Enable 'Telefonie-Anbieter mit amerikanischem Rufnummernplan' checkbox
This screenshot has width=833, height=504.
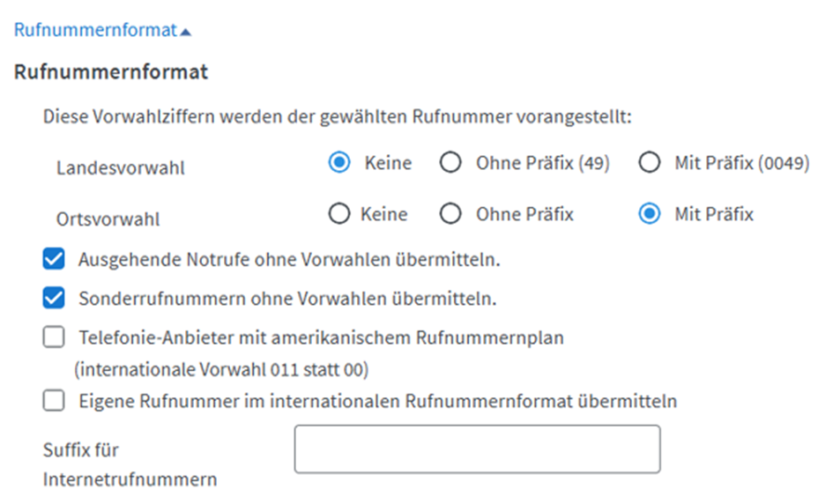(x=55, y=337)
